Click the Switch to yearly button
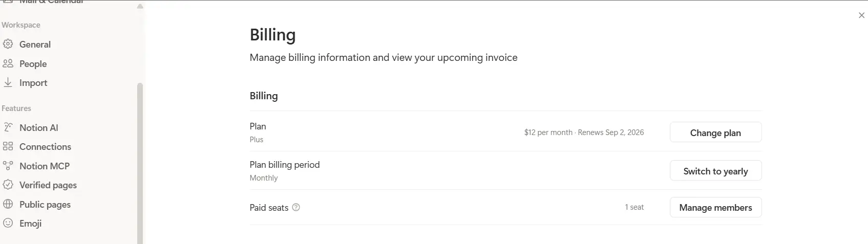The image size is (868, 244). 715,171
